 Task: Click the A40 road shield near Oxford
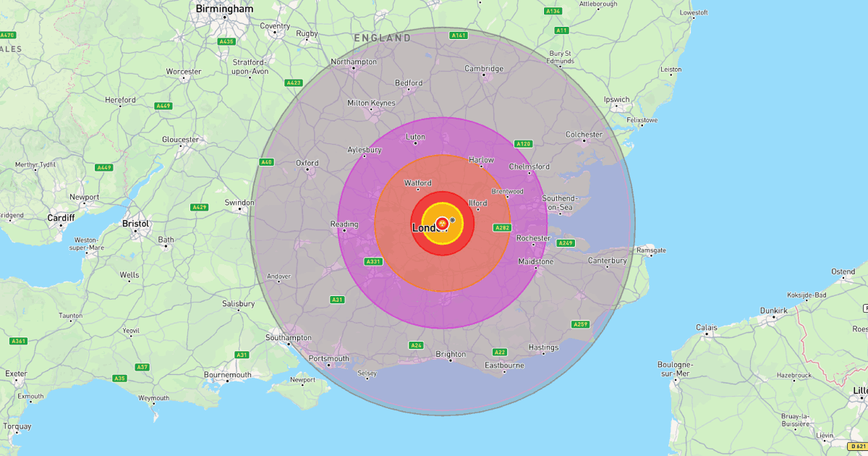pos(268,162)
